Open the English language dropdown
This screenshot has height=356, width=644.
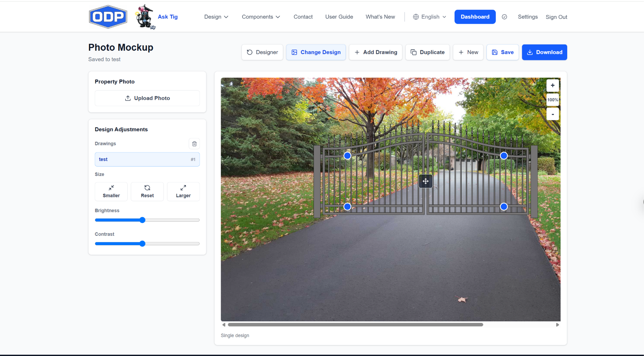pos(430,17)
